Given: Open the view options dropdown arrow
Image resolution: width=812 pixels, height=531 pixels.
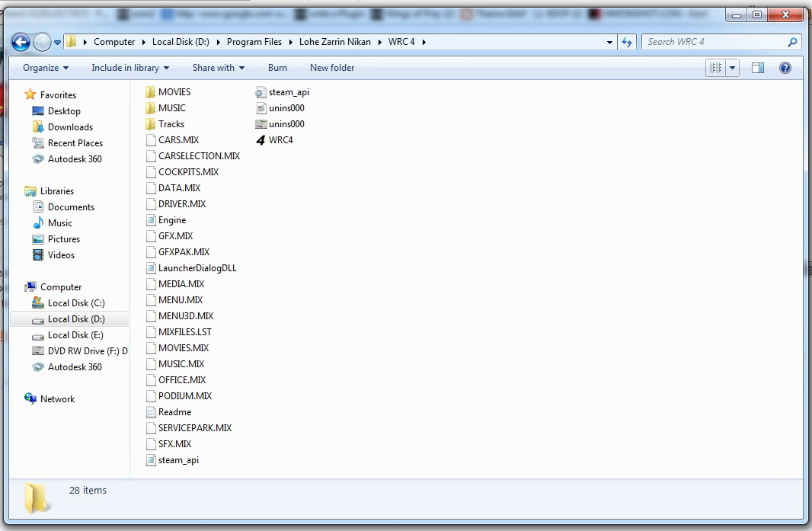Looking at the screenshot, I should point(732,68).
